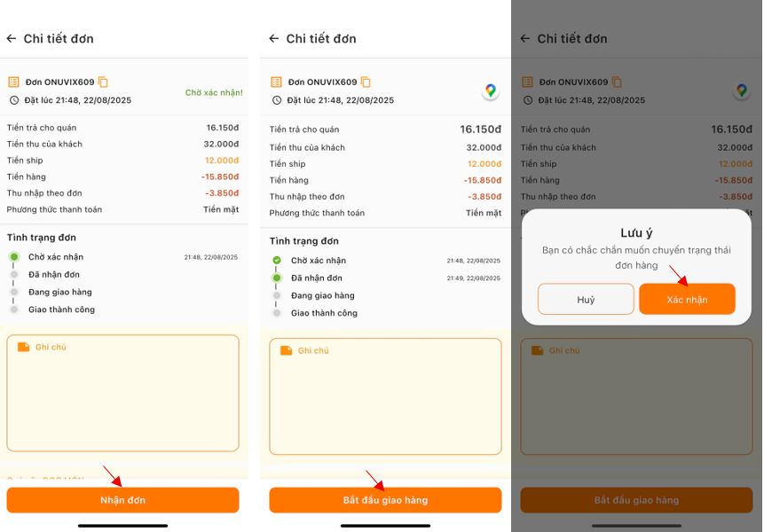This screenshot has height=532, width=764.
Task: Tap the Lưu ý dialog title
Action: [636, 233]
